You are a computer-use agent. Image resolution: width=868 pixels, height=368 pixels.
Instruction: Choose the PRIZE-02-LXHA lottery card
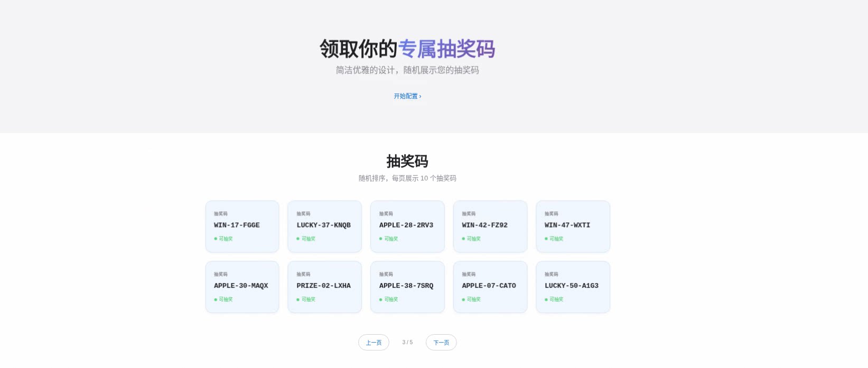pyautogui.click(x=324, y=287)
